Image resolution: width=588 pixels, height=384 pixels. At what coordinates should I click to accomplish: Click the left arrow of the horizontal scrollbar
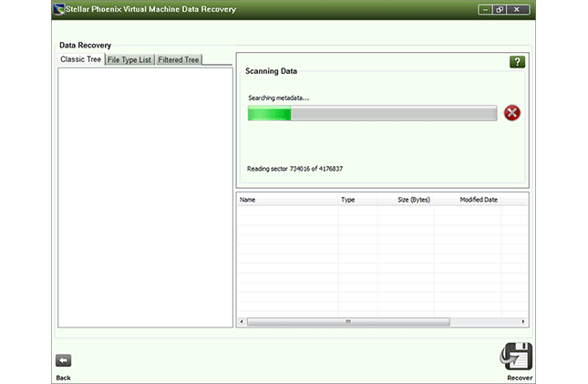point(242,322)
